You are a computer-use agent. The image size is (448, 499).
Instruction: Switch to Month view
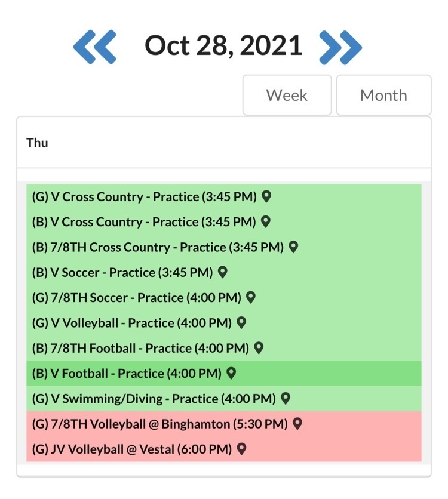coord(383,95)
